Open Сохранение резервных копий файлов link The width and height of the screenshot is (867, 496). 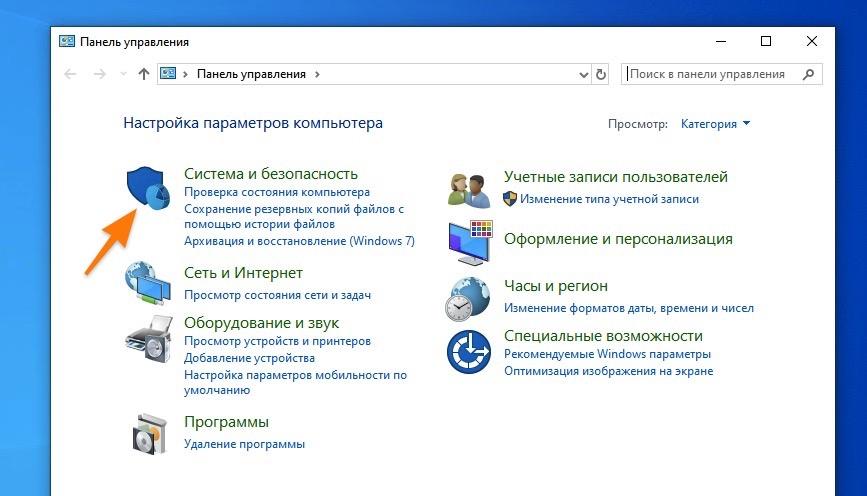coord(294,216)
